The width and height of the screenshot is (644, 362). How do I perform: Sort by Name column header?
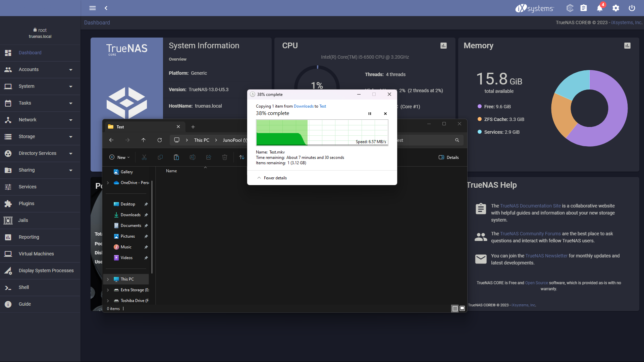[171, 171]
